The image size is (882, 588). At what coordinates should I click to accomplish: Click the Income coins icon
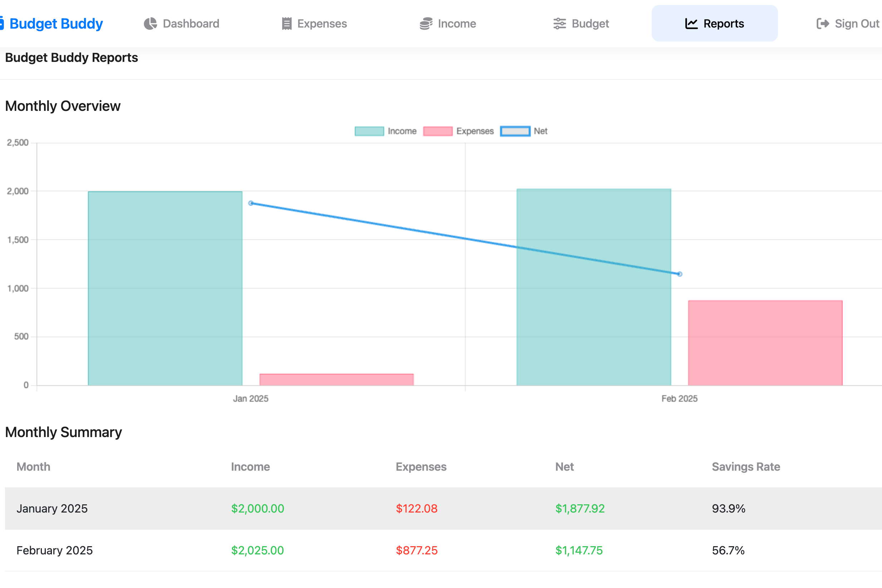coord(426,24)
